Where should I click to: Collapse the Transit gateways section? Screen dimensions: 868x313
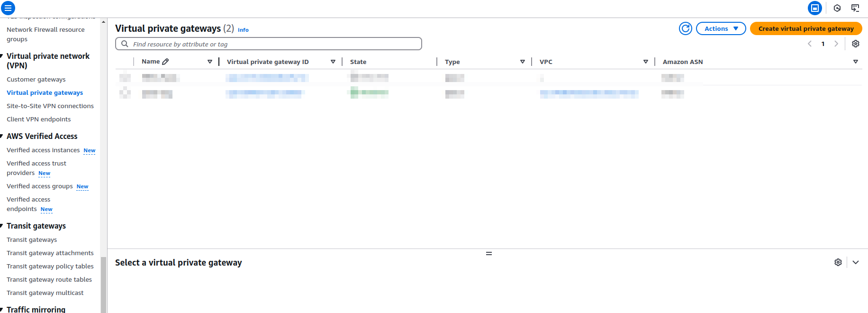coord(1,226)
